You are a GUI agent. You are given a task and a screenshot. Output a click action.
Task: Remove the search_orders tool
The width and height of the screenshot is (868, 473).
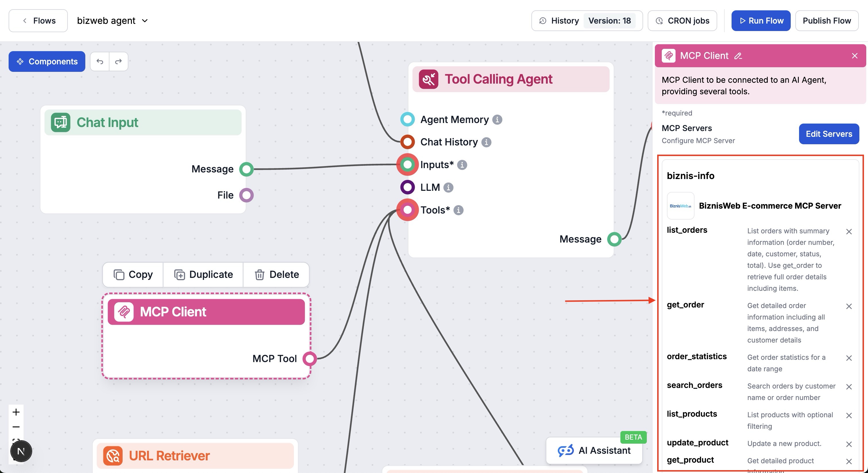point(849,387)
